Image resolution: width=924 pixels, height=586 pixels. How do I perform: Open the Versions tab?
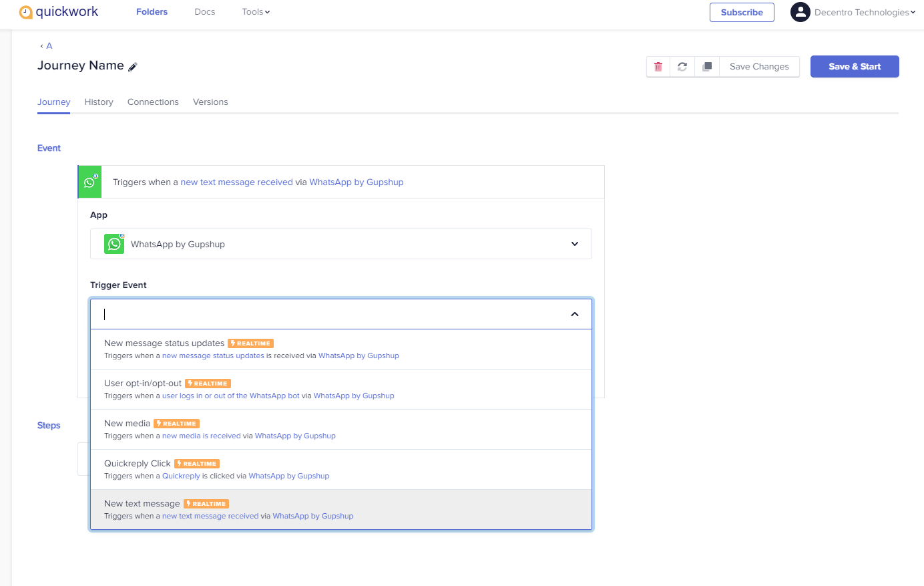tap(210, 102)
